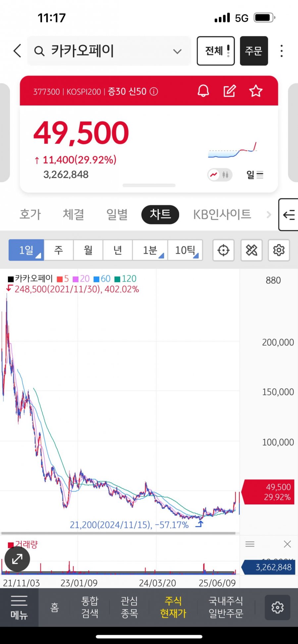Select the 주 weekly chart period
The image size is (298, 644).
pyautogui.click(x=59, y=250)
